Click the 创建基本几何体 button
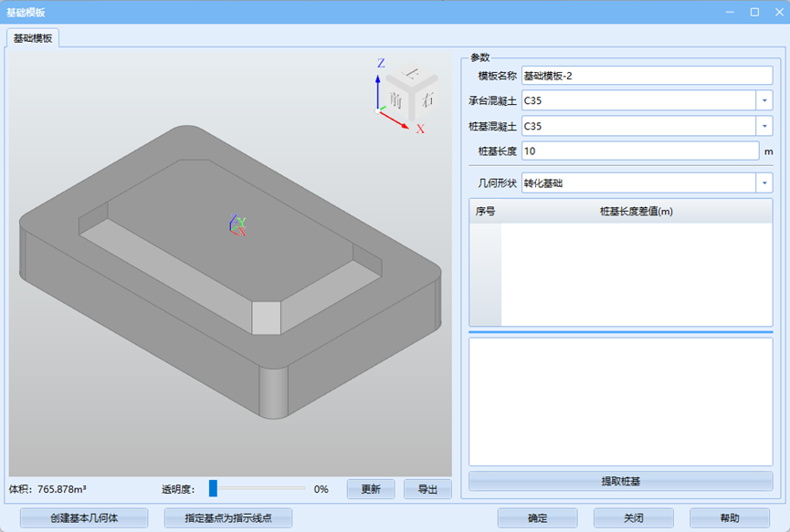 (x=84, y=518)
